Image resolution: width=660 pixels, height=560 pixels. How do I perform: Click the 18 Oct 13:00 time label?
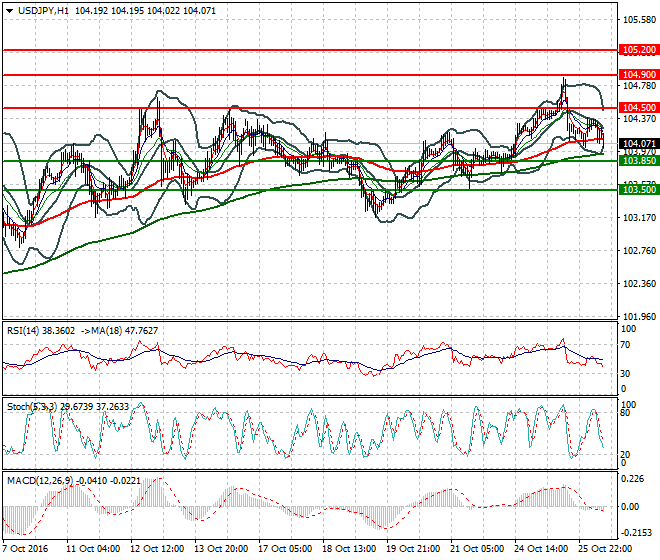coord(349,549)
